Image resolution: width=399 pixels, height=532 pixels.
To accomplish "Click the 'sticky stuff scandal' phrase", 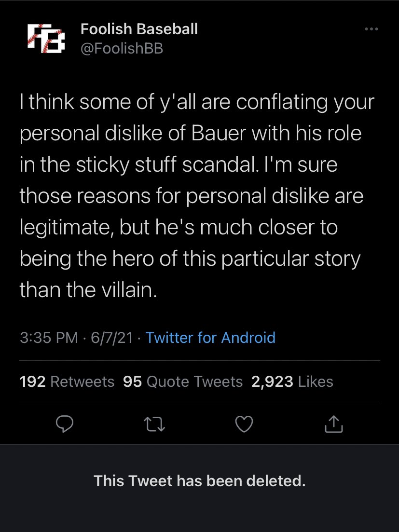I will [x=166, y=165].
